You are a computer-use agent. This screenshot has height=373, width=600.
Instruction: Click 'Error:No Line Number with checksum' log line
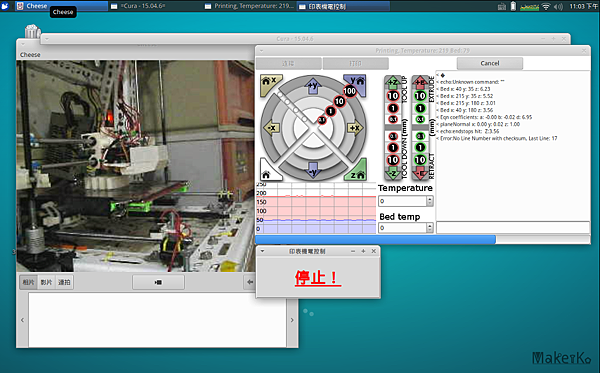[497, 138]
